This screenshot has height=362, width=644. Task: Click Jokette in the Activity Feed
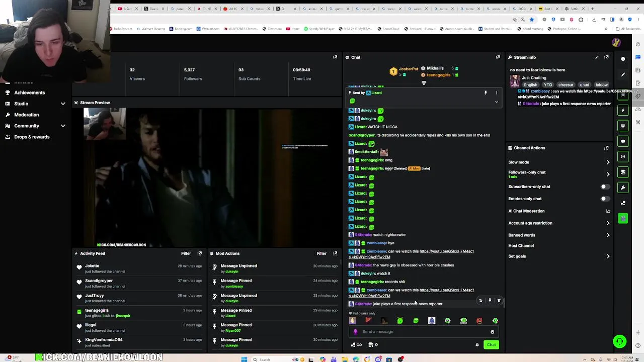click(x=92, y=266)
